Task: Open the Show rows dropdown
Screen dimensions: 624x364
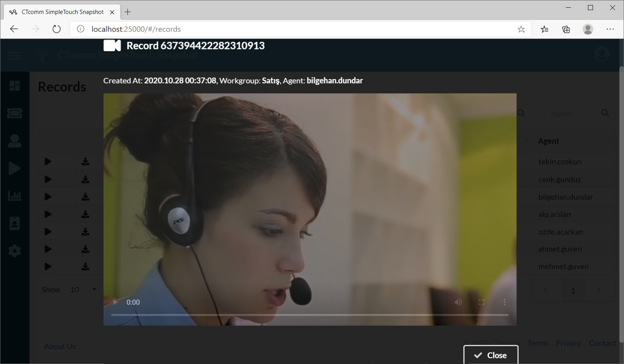Action: tap(82, 289)
